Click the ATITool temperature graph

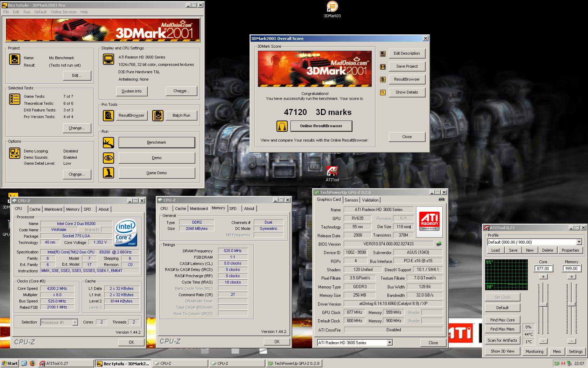coord(506,275)
